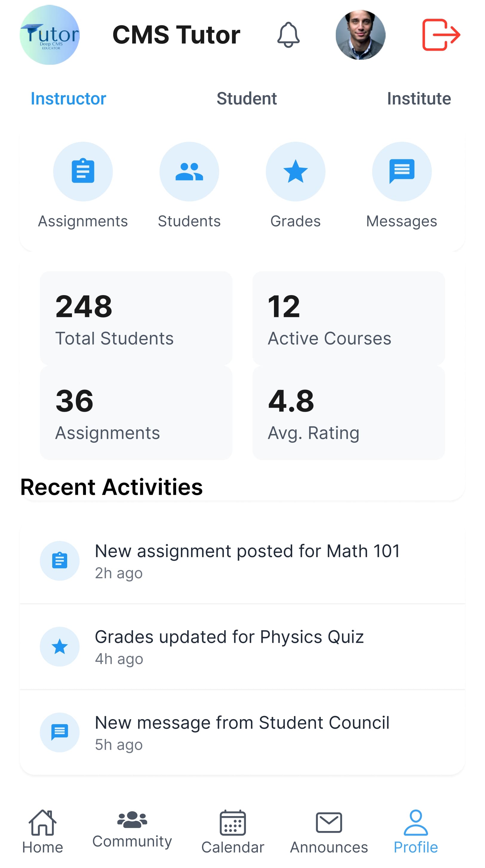
Task: Tap the Grades star icon
Action: point(295,172)
